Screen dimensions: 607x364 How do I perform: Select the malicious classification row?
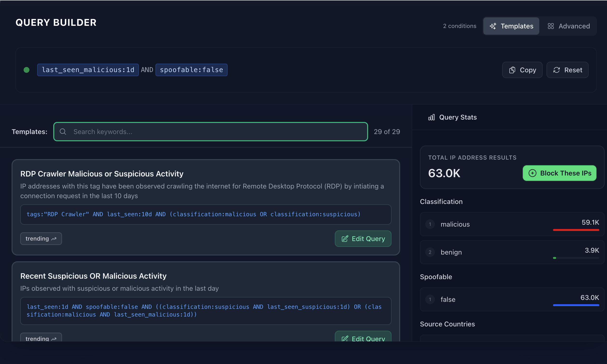(512, 224)
